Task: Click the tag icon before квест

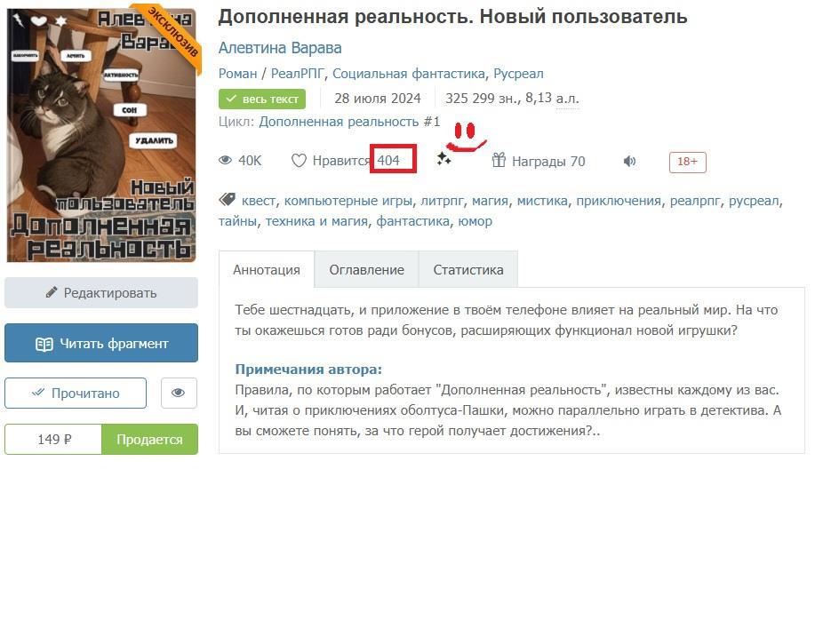Action: tap(228, 200)
